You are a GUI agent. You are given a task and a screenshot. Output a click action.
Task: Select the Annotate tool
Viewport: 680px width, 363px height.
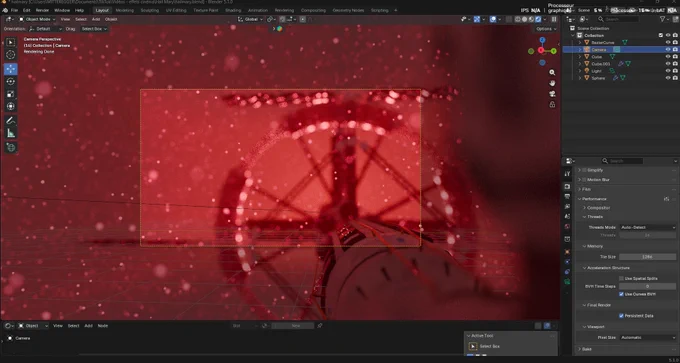(10, 121)
